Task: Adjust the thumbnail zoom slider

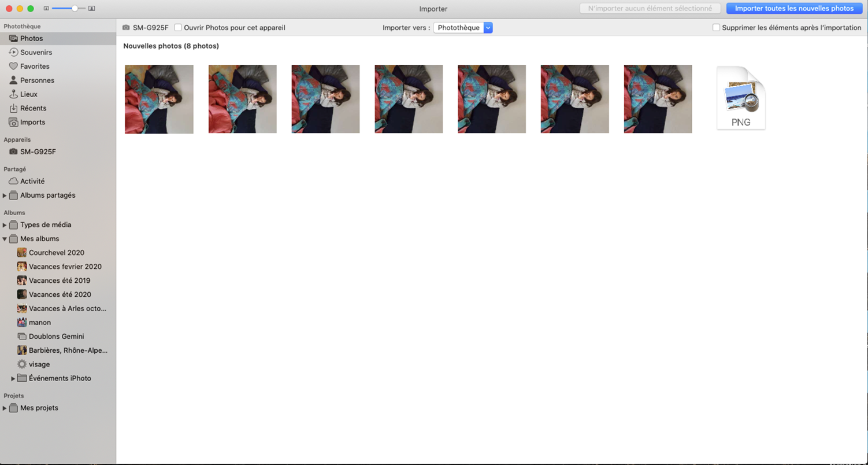Action: pos(75,9)
